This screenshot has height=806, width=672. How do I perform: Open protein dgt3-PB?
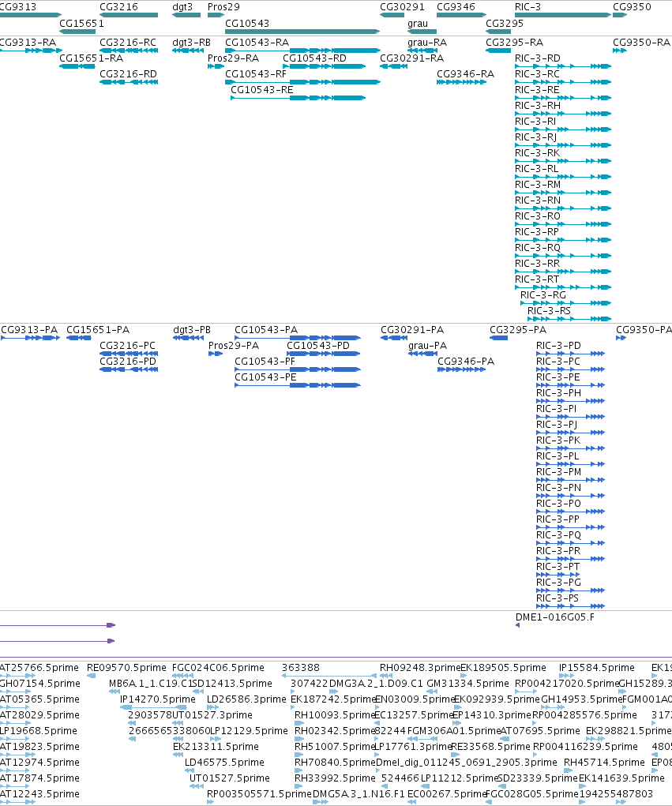[x=193, y=329]
